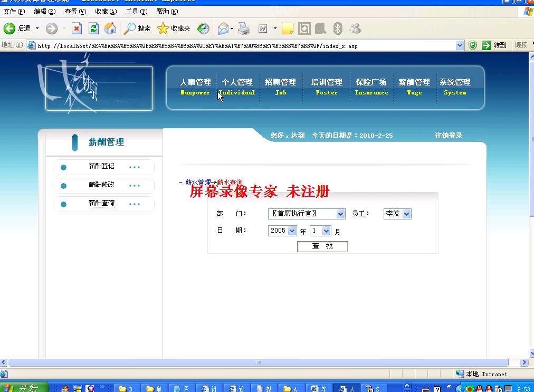Open the 编辑(E) menu
The height and width of the screenshot is (392, 534).
pos(45,12)
